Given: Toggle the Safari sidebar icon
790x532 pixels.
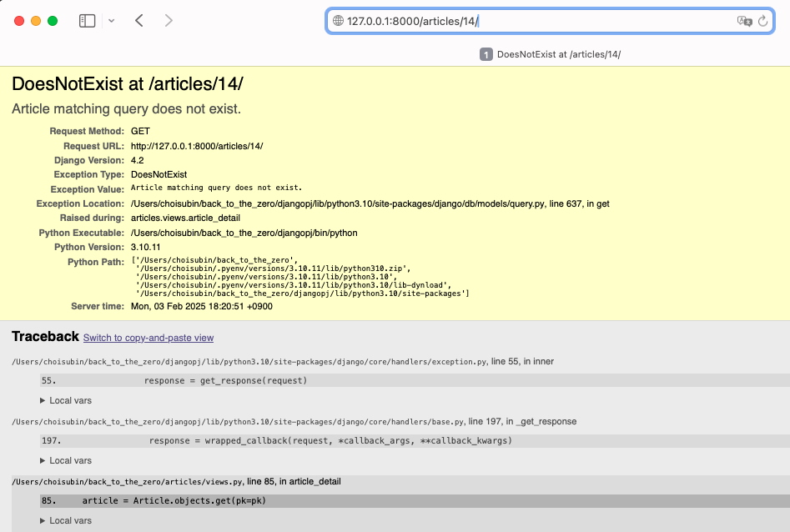Looking at the screenshot, I should coord(87,21).
